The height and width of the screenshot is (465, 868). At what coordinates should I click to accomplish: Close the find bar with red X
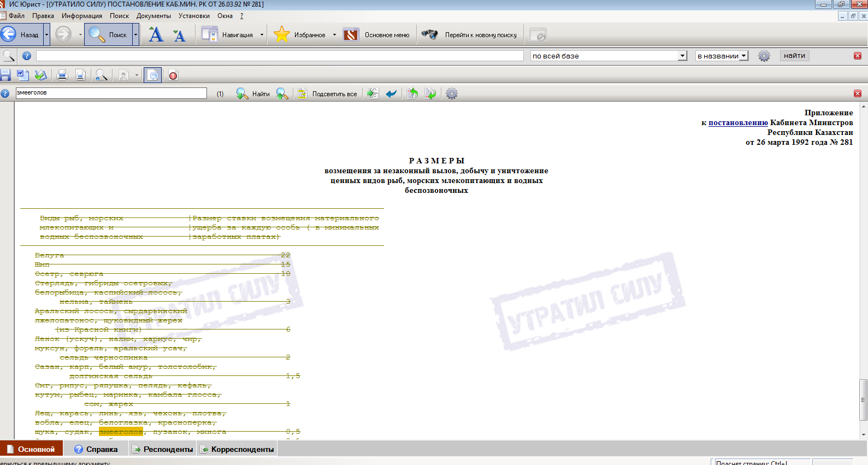click(x=858, y=93)
